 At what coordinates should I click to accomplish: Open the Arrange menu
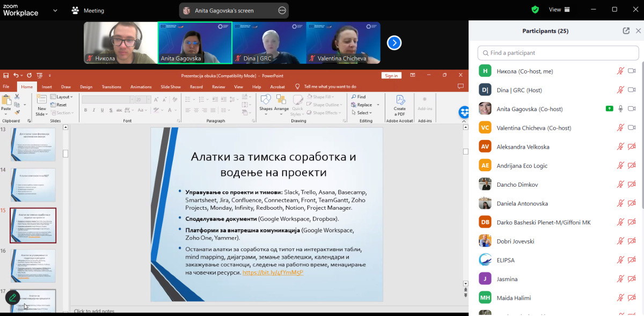click(x=281, y=104)
